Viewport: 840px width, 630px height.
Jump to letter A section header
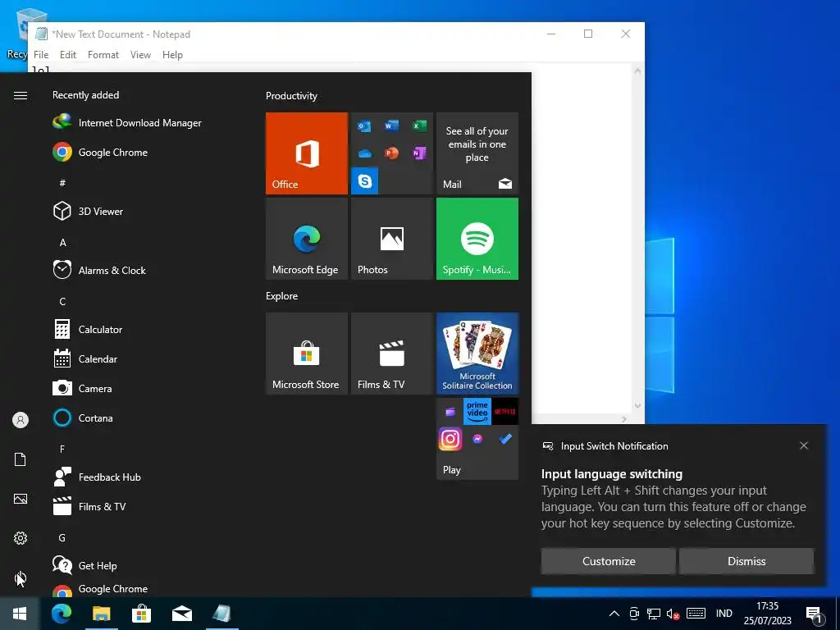pyautogui.click(x=62, y=243)
